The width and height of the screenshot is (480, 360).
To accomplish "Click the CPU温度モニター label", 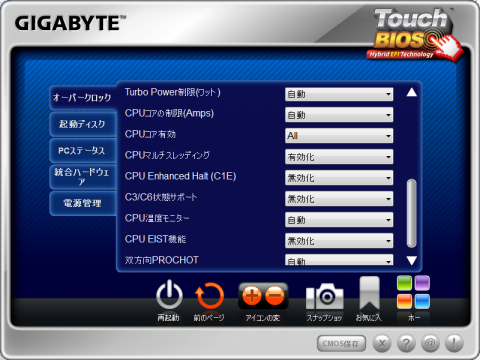I will click(x=157, y=218).
